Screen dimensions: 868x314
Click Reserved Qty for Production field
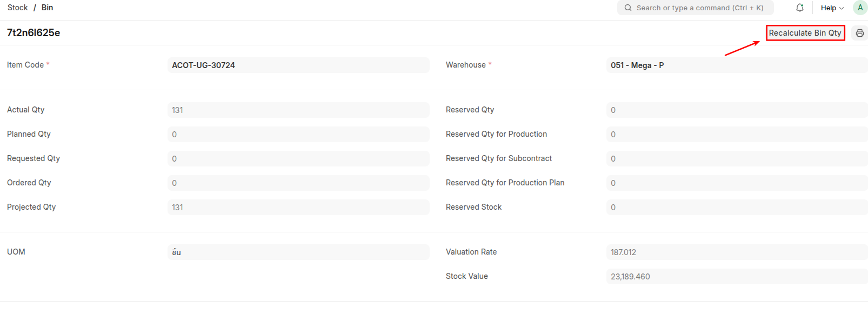click(737, 134)
